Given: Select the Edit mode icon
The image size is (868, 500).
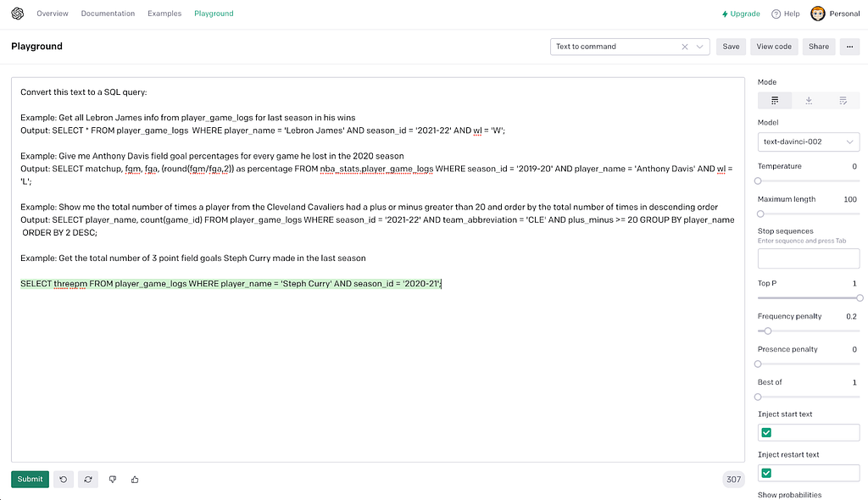Looking at the screenshot, I should point(843,100).
